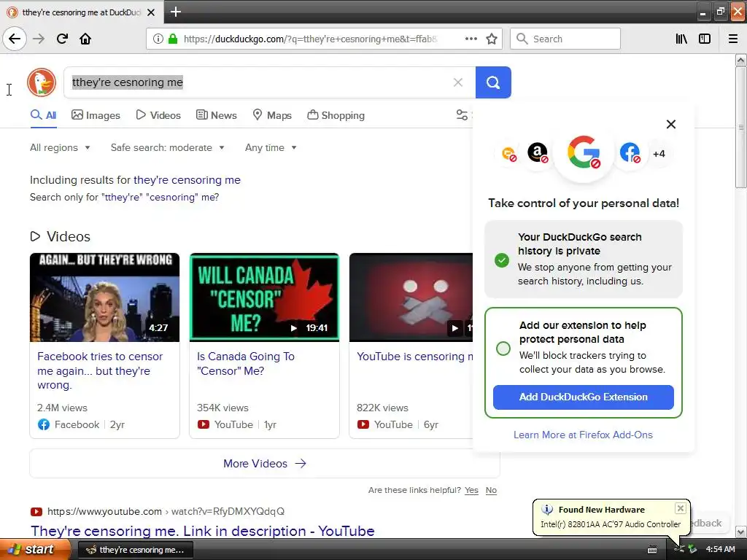
Task: Click the page scroll down arrow
Action: click(x=741, y=532)
